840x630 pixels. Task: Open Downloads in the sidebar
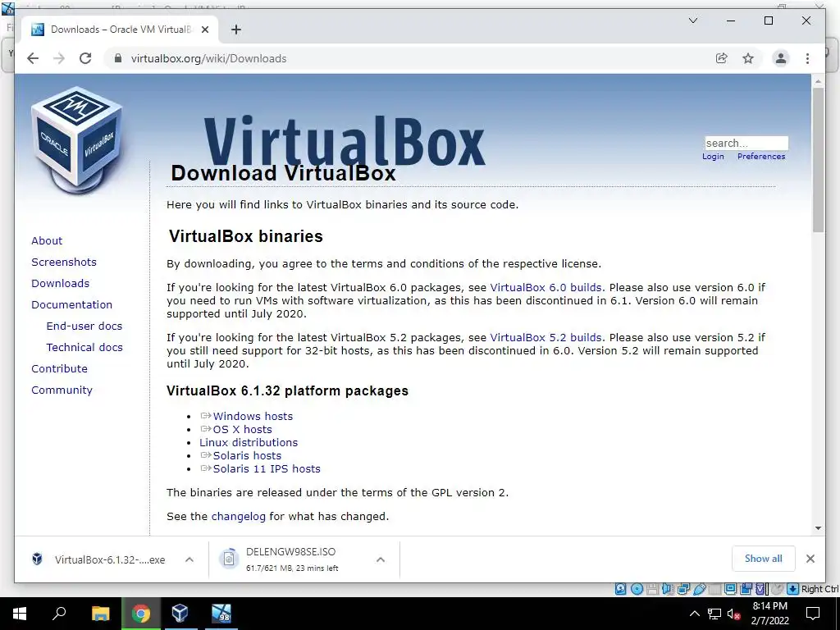coord(60,283)
